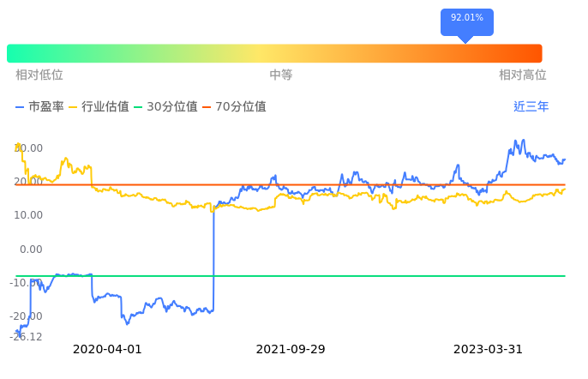Click the 2021-09-29 date axis label
This screenshot has width=588, height=379.
pyautogui.click(x=291, y=350)
